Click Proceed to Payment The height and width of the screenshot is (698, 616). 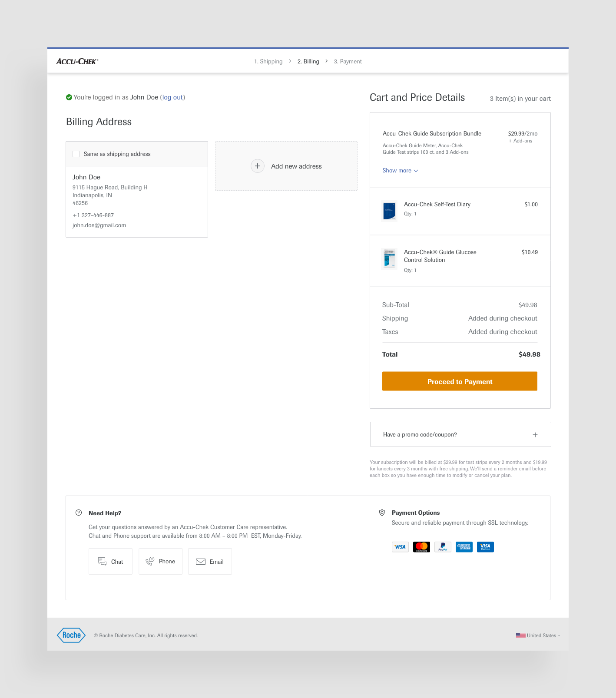(460, 381)
